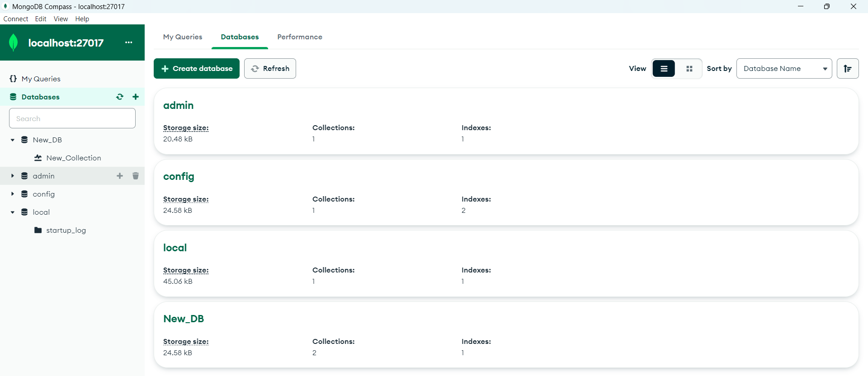This screenshot has width=868, height=376.
Task: Expand the config database in sidebar
Action: (13, 194)
